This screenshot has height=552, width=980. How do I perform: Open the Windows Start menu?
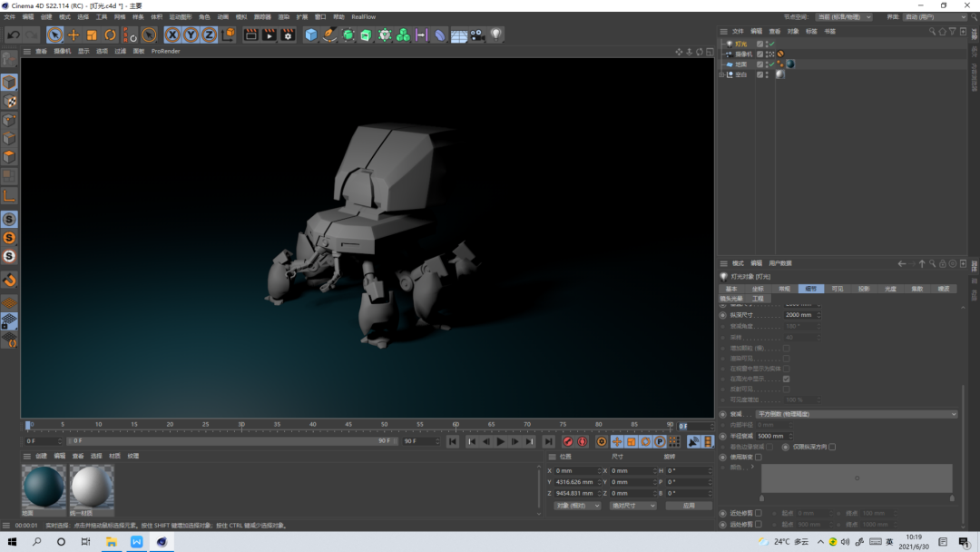(x=12, y=542)
